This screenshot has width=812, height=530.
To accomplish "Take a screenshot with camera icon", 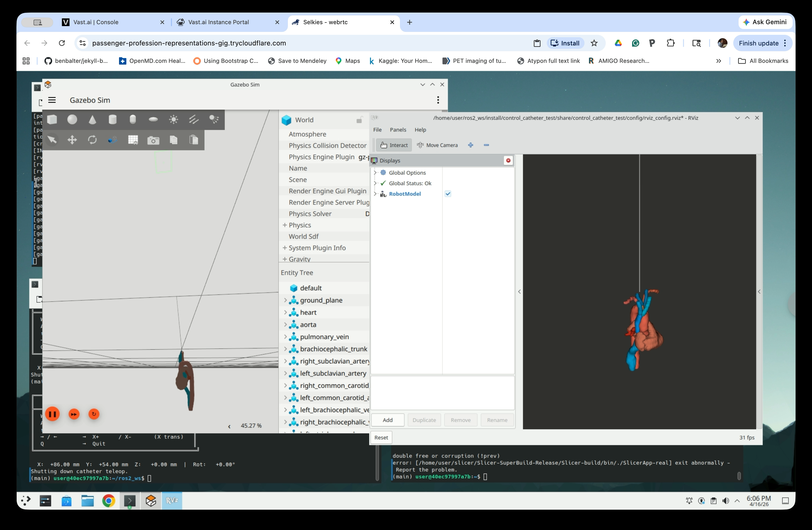I will [x=153, y=140].
